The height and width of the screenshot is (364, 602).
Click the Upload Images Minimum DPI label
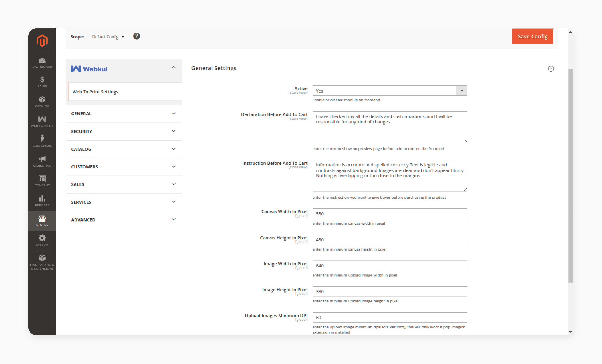pos(276,315)
